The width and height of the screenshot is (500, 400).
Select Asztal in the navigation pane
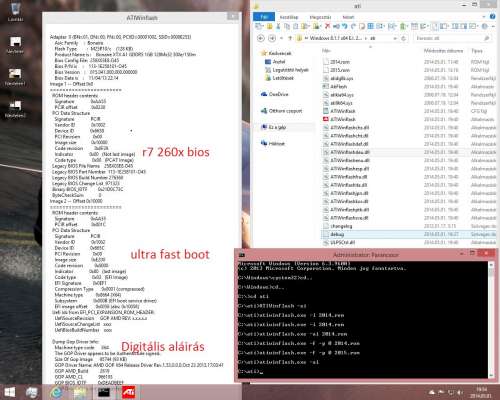[x=275, y=62]
